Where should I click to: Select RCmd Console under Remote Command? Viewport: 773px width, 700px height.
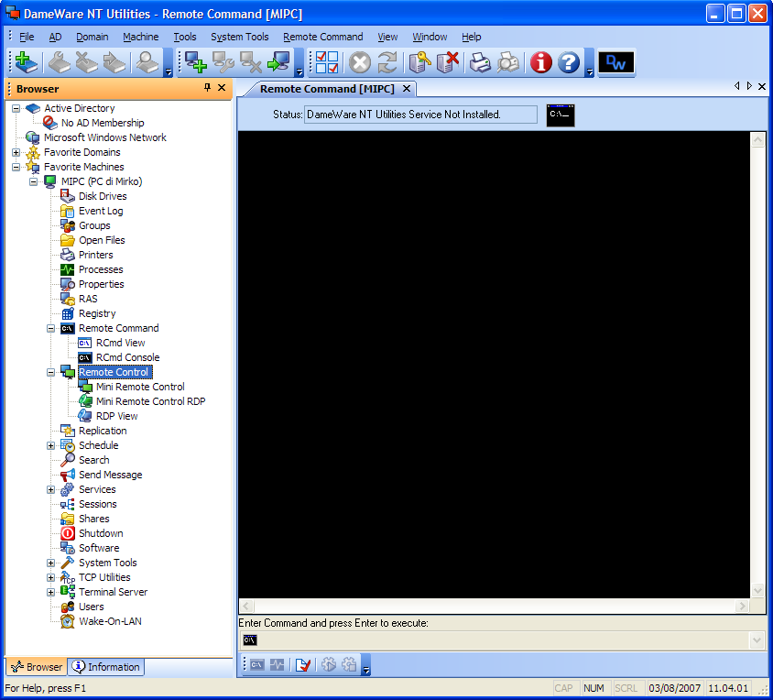tap(127, 357)
